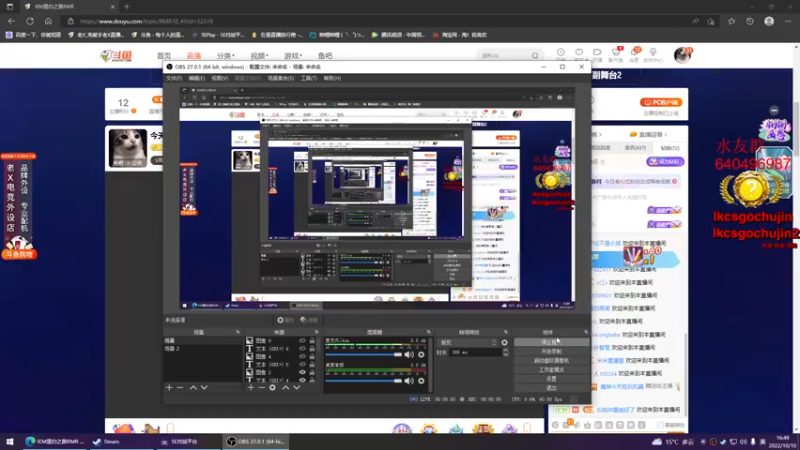Image resolution: width=800 pixels, height=450 pixels.
Task: Add page to favorites star icon
Action: click(x=711, y=21)
